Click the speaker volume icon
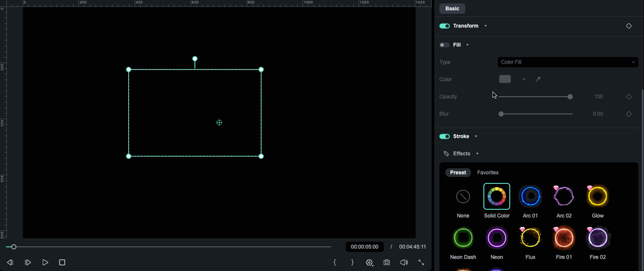The image size is (644, 271). tap(404, 262)
